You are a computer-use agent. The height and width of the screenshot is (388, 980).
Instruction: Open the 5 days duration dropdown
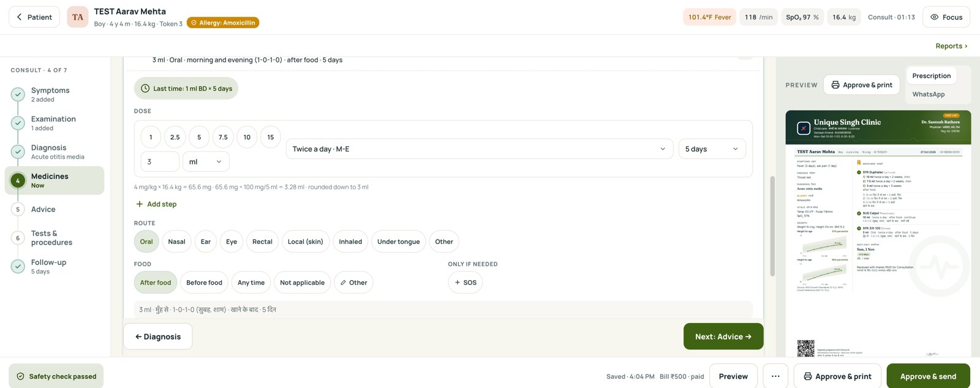point(712,149)
